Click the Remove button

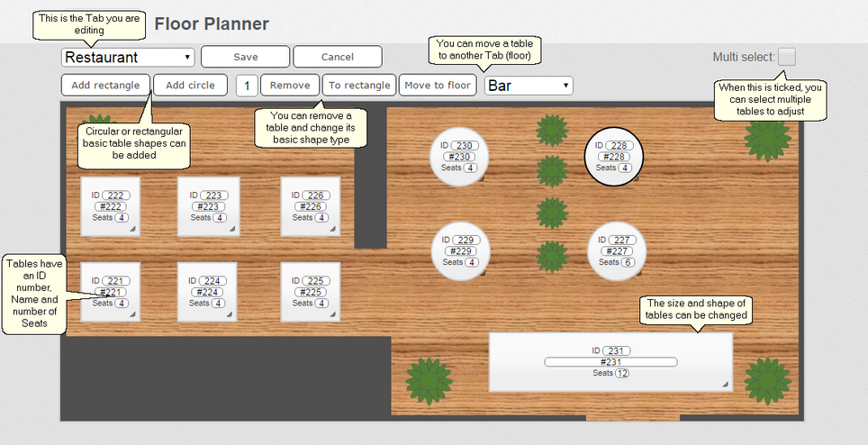point(290,86)
